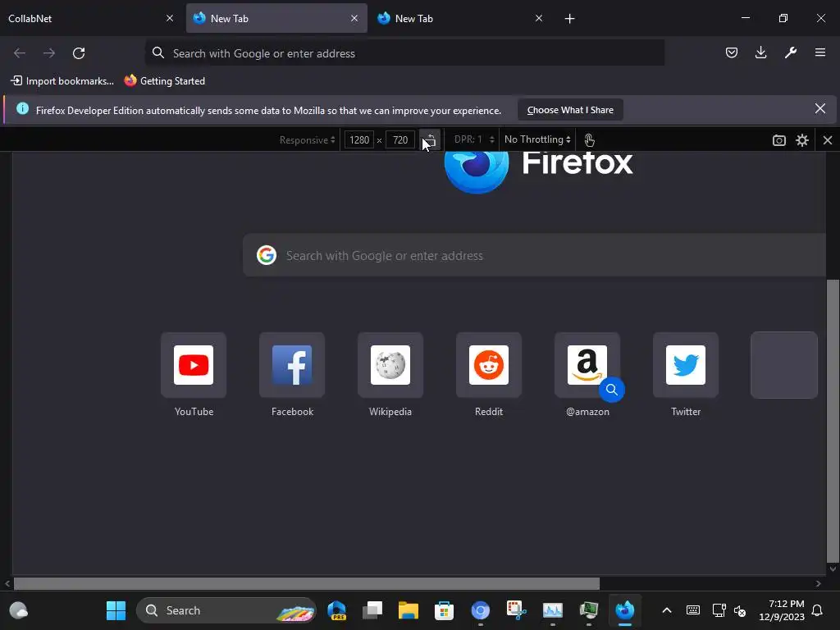The height and width of the screenshot is (630, 840).
Task: Open performance monitor chart taskbar icon
Action: (552, 610)
